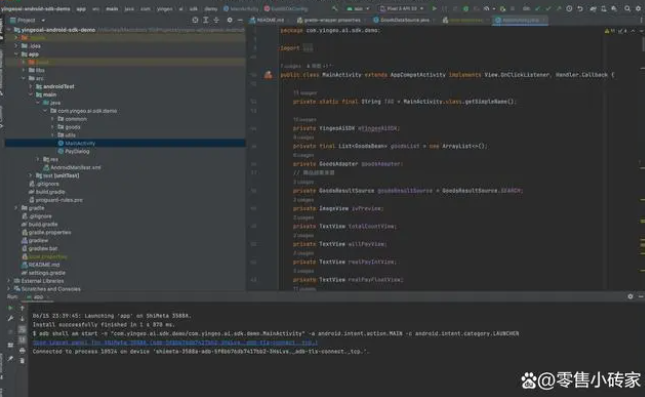Image resolution: width=645 pixels, height=397 pixels.
Task: Expand the goods package folder
Action: (x=53, y=127)
